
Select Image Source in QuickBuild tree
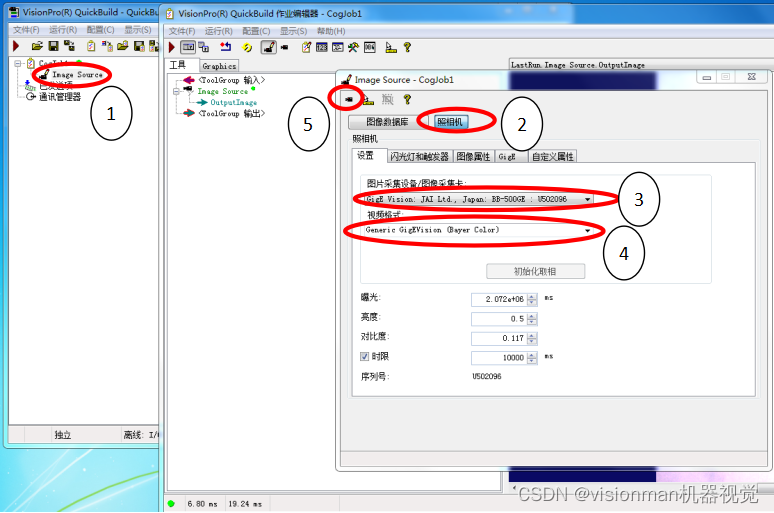tap(77, 75)
